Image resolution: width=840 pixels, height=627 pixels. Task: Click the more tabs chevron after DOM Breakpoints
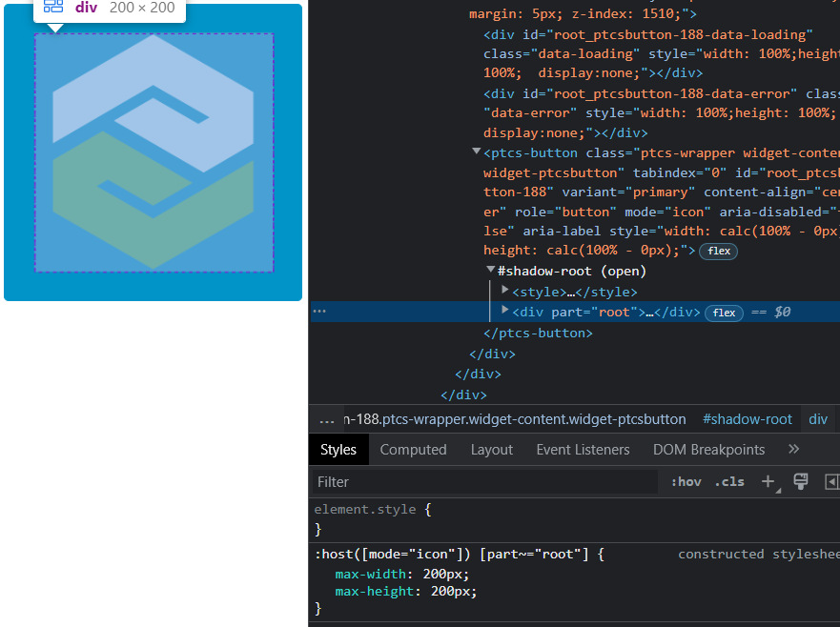coord(794,449)
